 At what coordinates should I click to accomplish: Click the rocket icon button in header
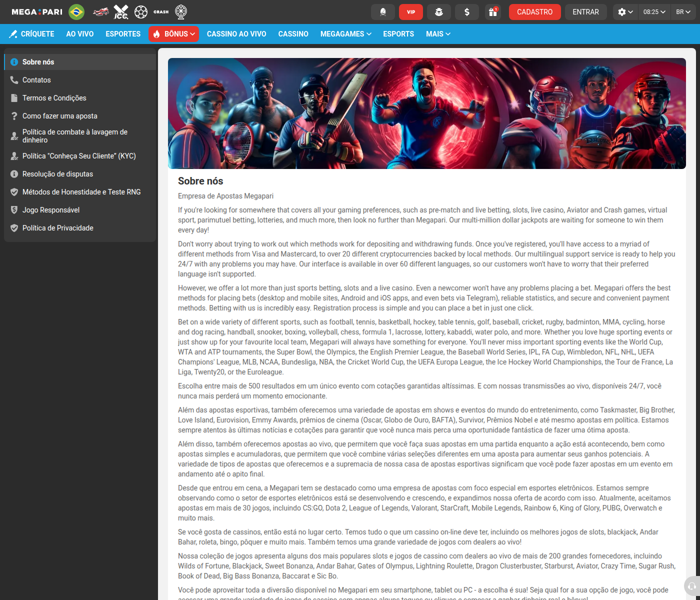click(x=383, y=12)
